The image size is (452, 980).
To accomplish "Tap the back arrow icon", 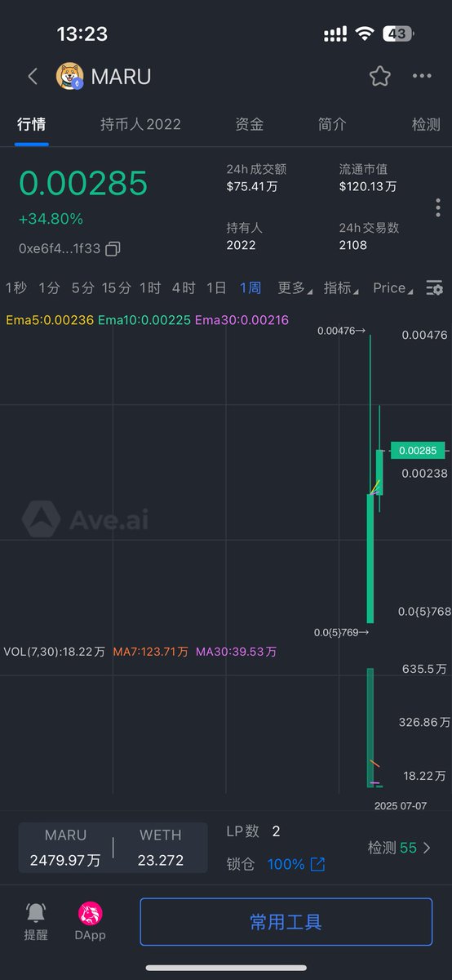I will [x=33, y=77].
